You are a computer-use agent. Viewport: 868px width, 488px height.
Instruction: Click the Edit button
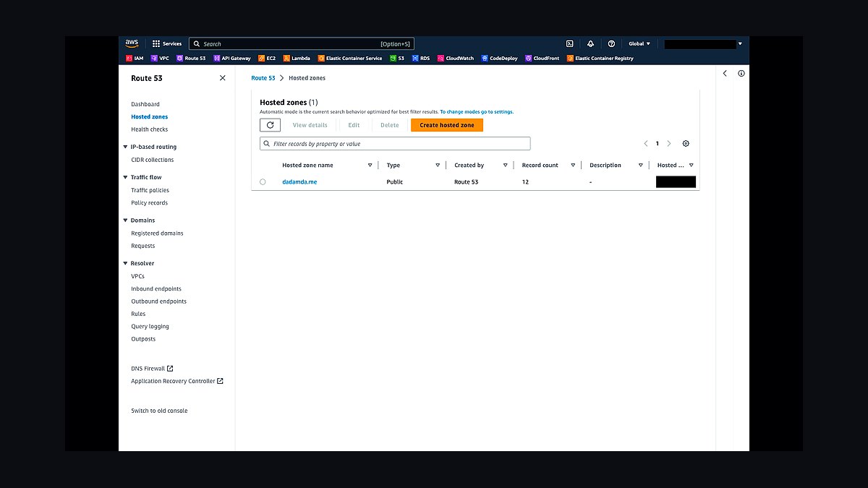(354, 125)
